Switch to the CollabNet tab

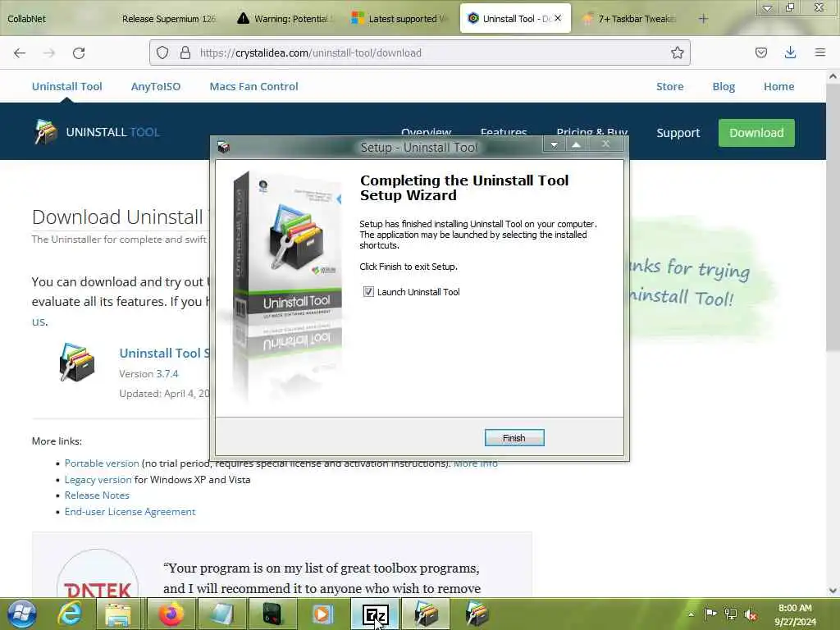(27, 19)
